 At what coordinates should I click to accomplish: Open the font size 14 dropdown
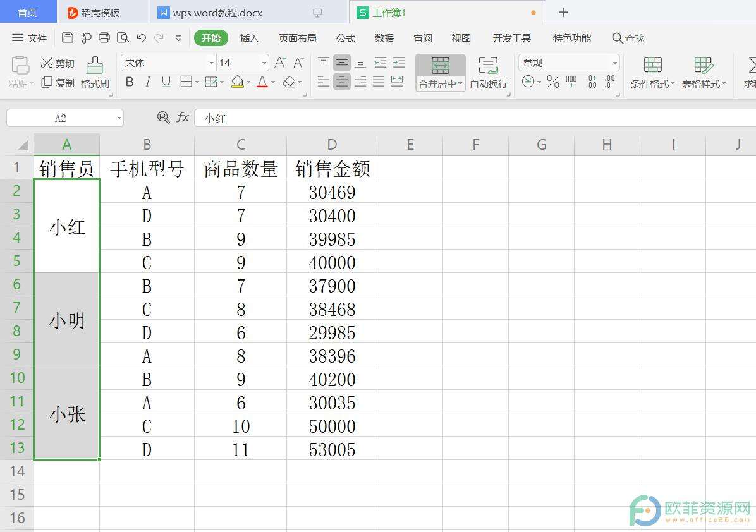tap(264, 63)
